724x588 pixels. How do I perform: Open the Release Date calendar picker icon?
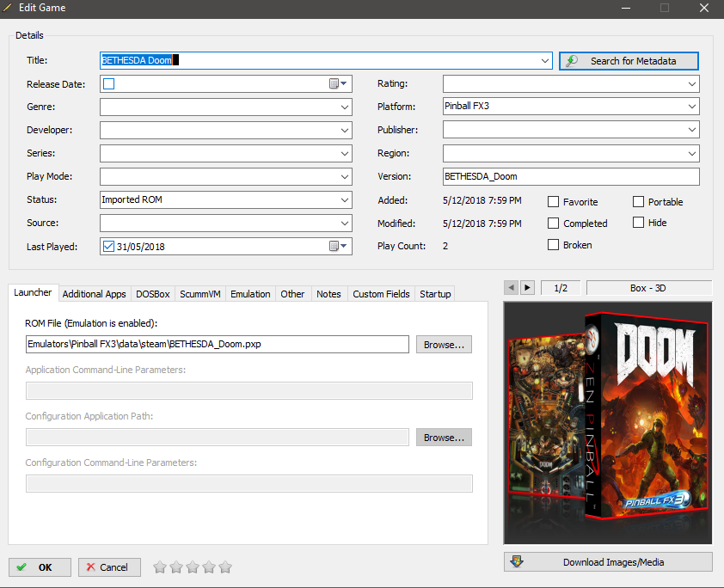point(338,83)
